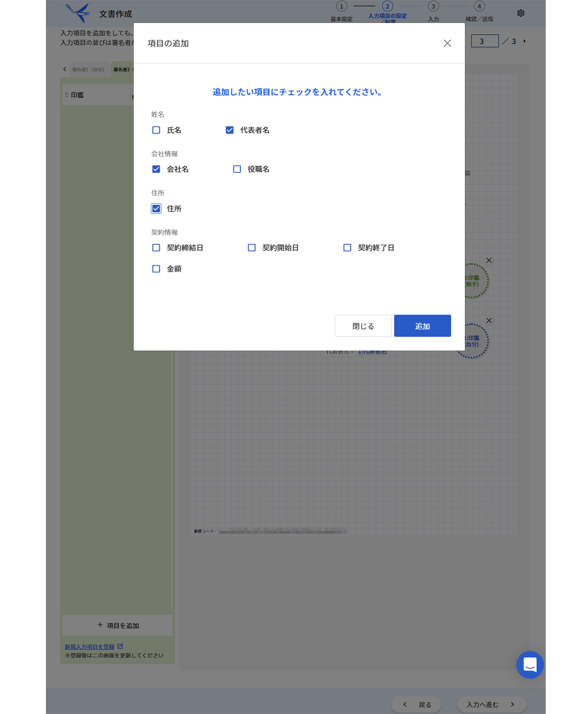Image resolution: width=588 pixels, height=714 pixels.
Task: Click the external link icon beside 新規入力項目を登録
Action: [x=120, y=646]
